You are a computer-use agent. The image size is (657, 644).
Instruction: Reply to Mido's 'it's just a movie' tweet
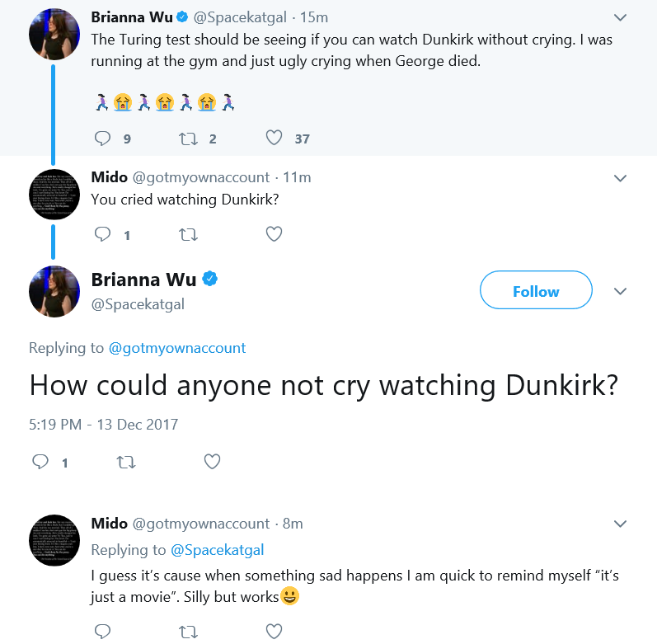tap(102, 631)
